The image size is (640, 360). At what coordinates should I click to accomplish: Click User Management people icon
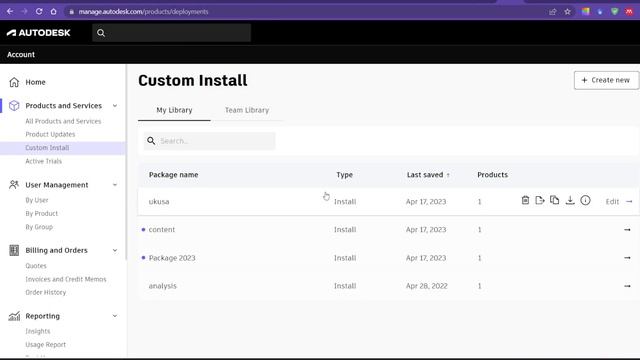[14, 185]
